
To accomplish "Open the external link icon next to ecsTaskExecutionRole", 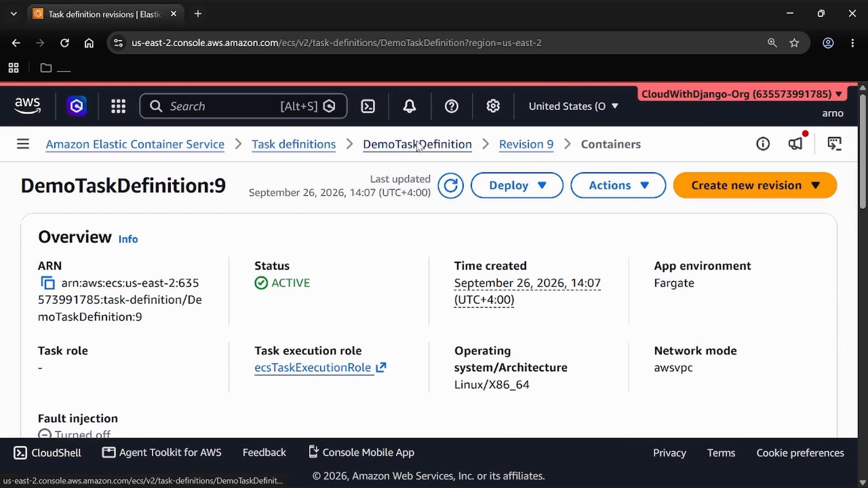I will (x=381, y=367).
